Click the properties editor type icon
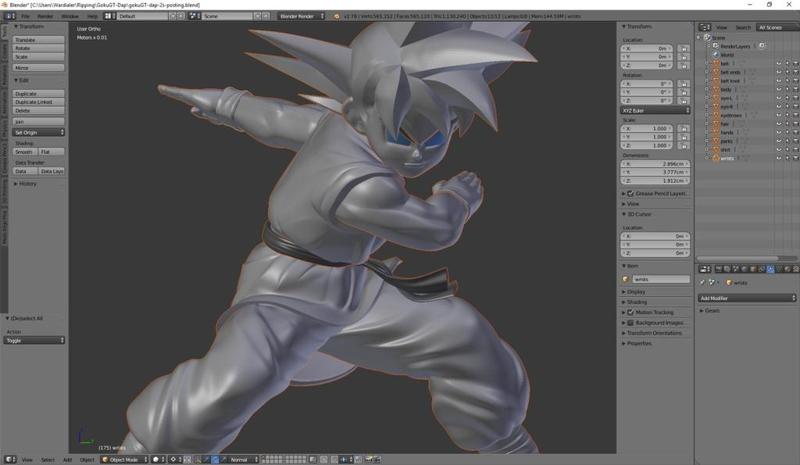This screenshot has width=800, height=465. [705, 269]
